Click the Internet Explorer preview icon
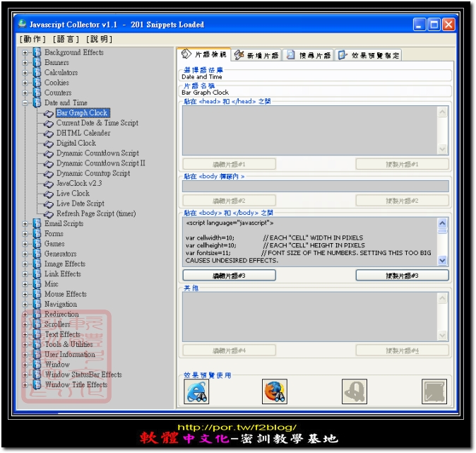This screenshot has width=476, height=453. [x=196, y=392]
